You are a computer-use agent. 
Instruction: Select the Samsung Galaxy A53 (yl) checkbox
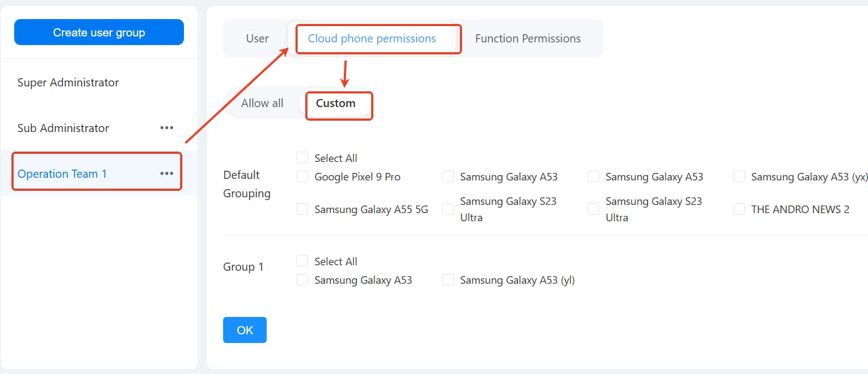(448, 280)
